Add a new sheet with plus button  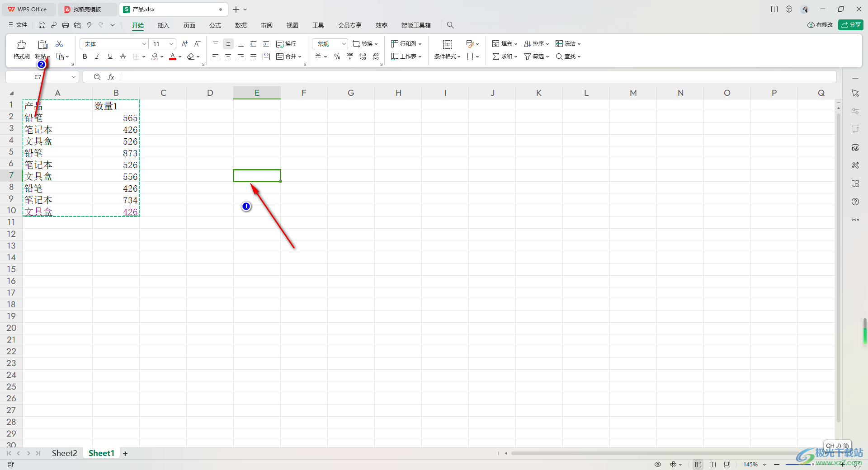(x=125, y=454)
